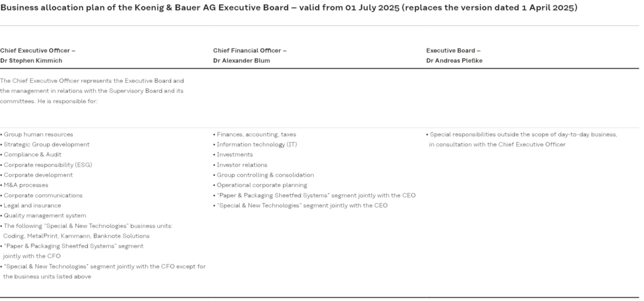This screenshot has width=644, height=301.
Task: Select the Chief Financial Officer column heading
Action: (249, 50)
